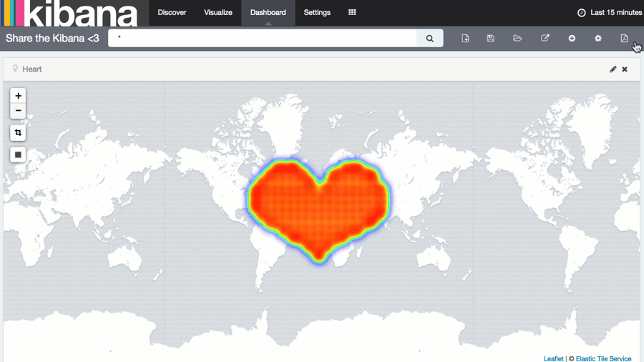Click the Share the Kibana <3 dashboard title

point(52,38)
